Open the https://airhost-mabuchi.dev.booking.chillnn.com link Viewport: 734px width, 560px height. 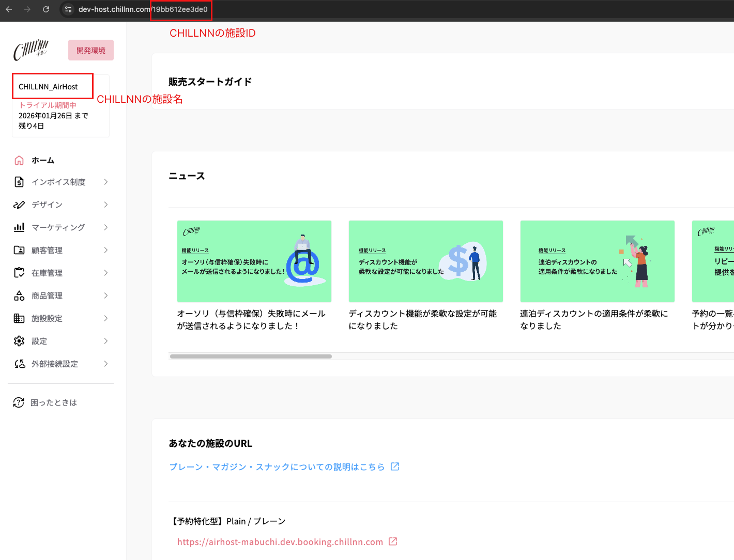point(280,541)
